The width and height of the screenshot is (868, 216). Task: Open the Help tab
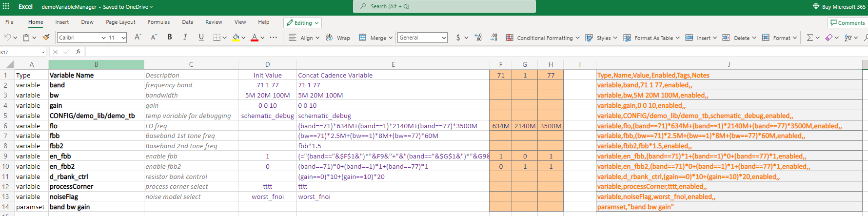click(x=264, y=22)
